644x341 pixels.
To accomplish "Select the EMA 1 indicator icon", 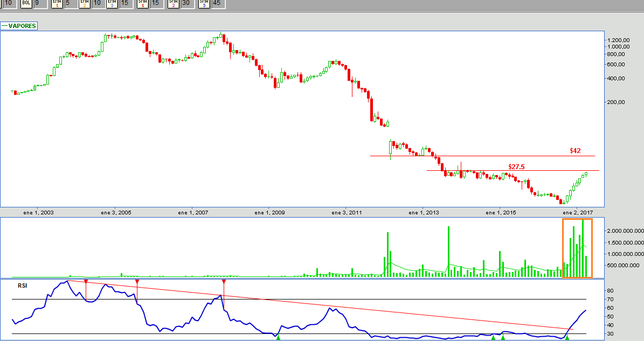I will point(57,3).
